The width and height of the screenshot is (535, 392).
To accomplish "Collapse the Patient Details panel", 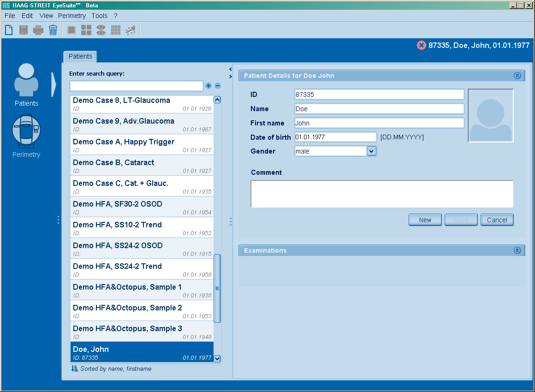I will coord(517,76).
